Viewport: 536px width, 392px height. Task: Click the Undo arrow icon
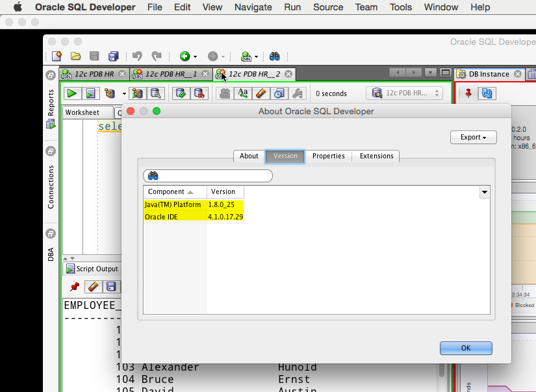point(138,56)
